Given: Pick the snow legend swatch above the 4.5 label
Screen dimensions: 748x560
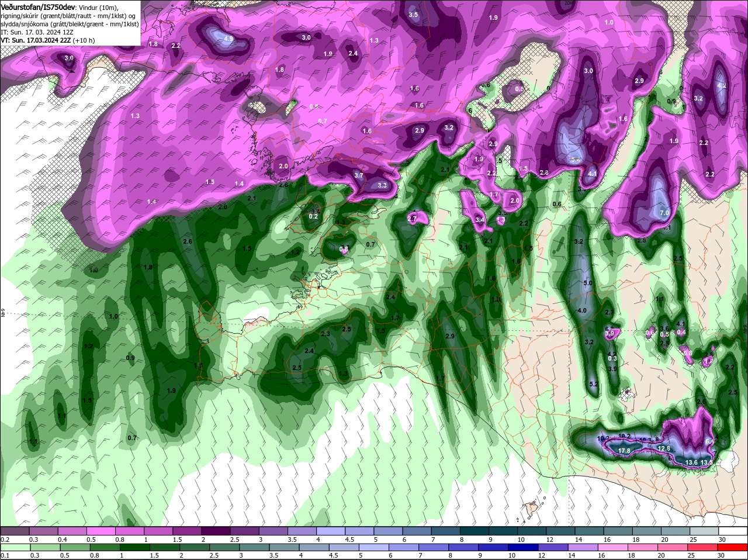Looking at the screenshot, I should (x=359, y=531).
